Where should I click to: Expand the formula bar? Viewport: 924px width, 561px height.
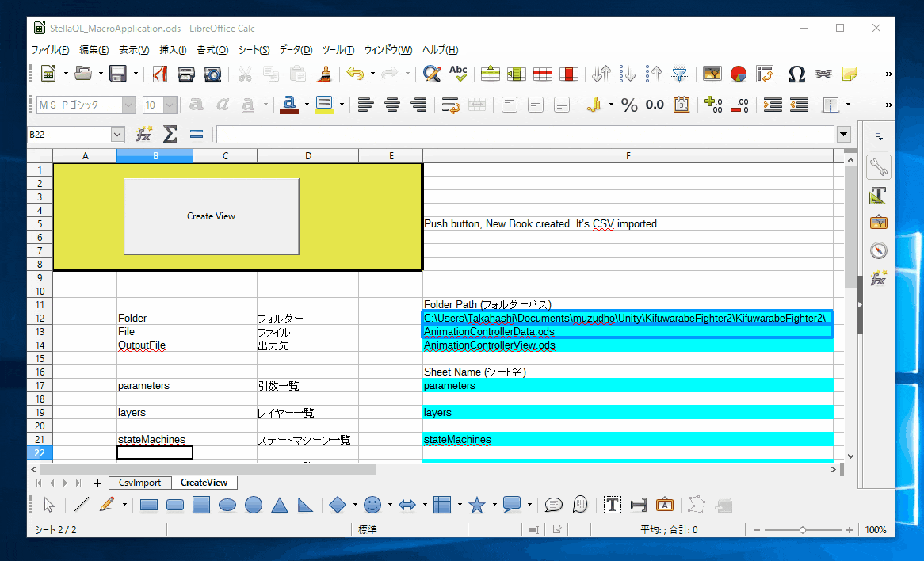844,135
